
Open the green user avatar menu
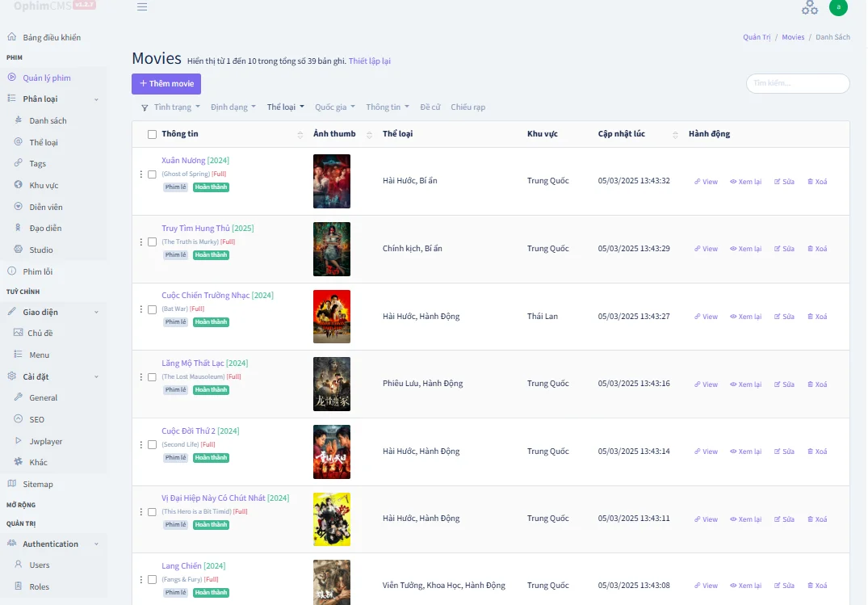(838, 8)
